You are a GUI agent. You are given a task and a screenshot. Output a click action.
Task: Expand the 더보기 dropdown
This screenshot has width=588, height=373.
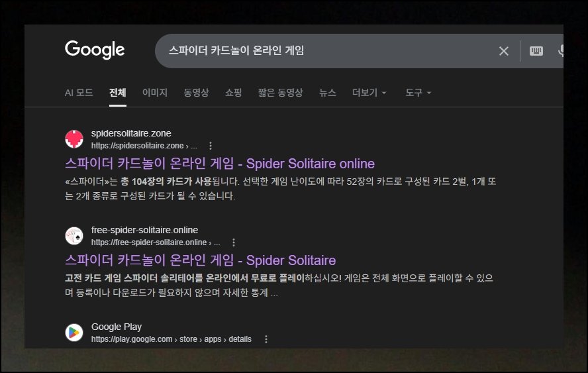point(369,93)
